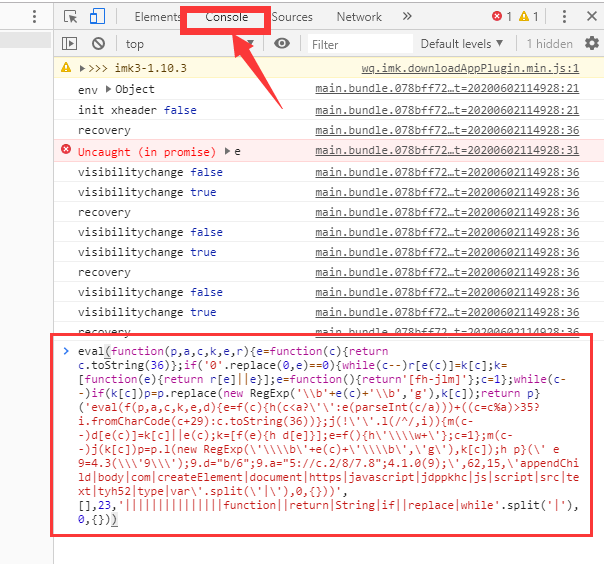Toggle the device toolbar icon
604x564 pixels.
click(97, 17)
